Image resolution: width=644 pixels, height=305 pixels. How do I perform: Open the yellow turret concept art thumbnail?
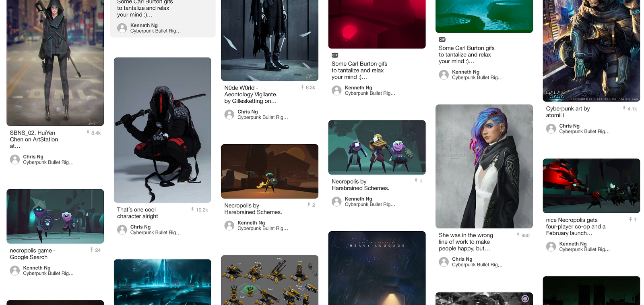click(x=270, y=280)
